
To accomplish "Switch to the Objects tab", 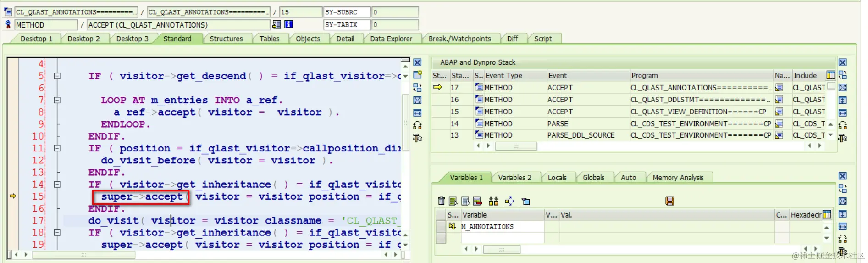I will (x=308, y=39).
